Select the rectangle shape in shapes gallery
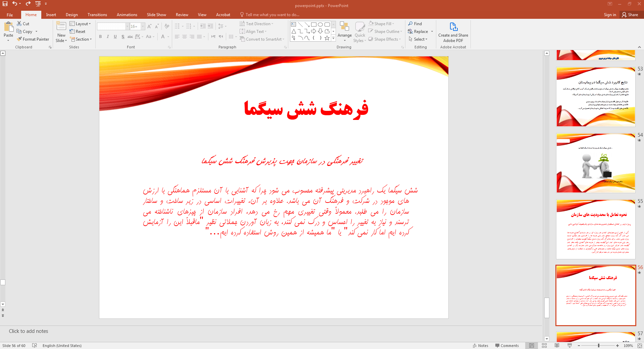This screenshot has height=349, width=644. coord(314,25)
